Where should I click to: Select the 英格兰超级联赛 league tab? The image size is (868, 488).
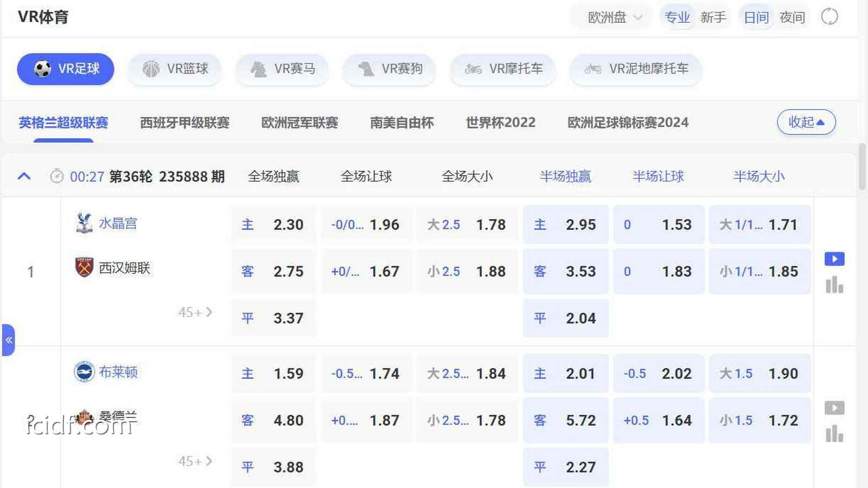pos(63,123)
